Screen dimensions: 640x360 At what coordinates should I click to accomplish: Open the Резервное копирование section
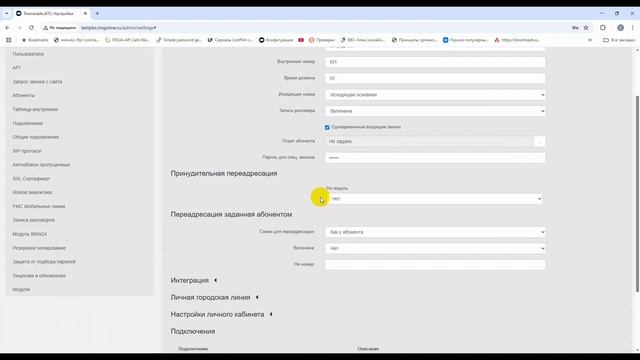pos(39,248)
